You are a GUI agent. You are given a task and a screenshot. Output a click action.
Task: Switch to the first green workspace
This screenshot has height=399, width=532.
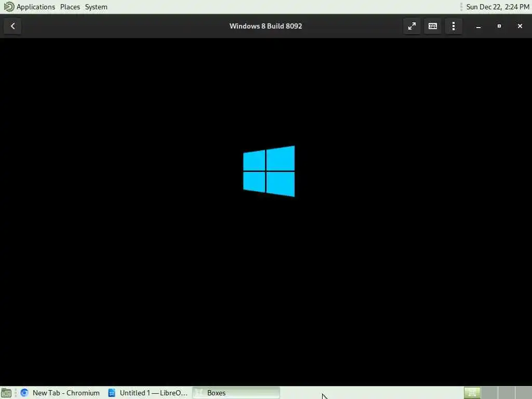click(x=472, y=393)
